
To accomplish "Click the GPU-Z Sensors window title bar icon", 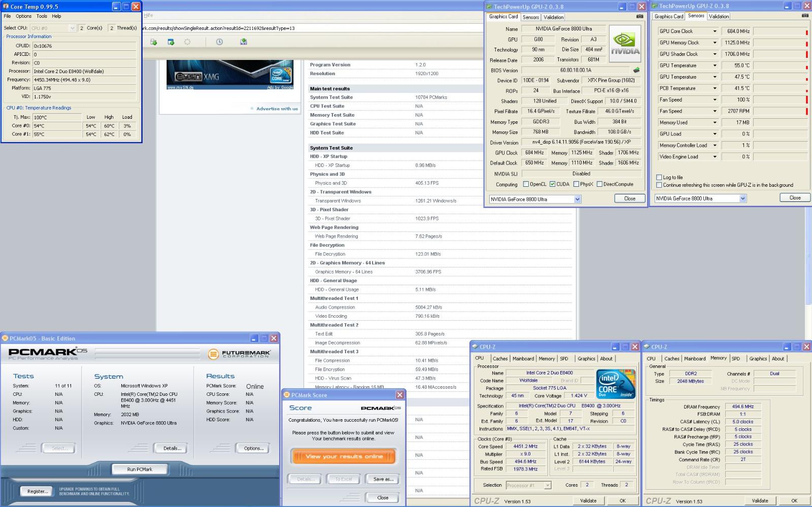I will pyautogui.click(x=655, y=6).
